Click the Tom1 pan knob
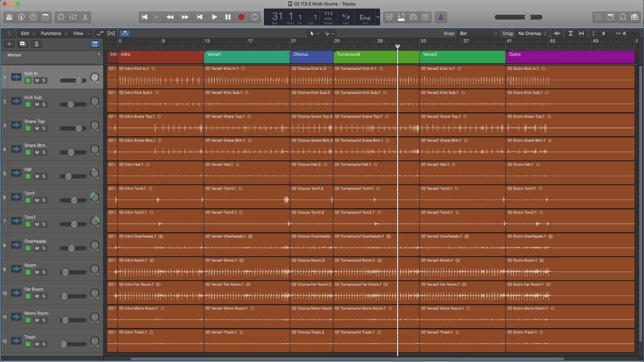Image resolution: width=644 pixels, height=362 pixels. coord(95,197)
